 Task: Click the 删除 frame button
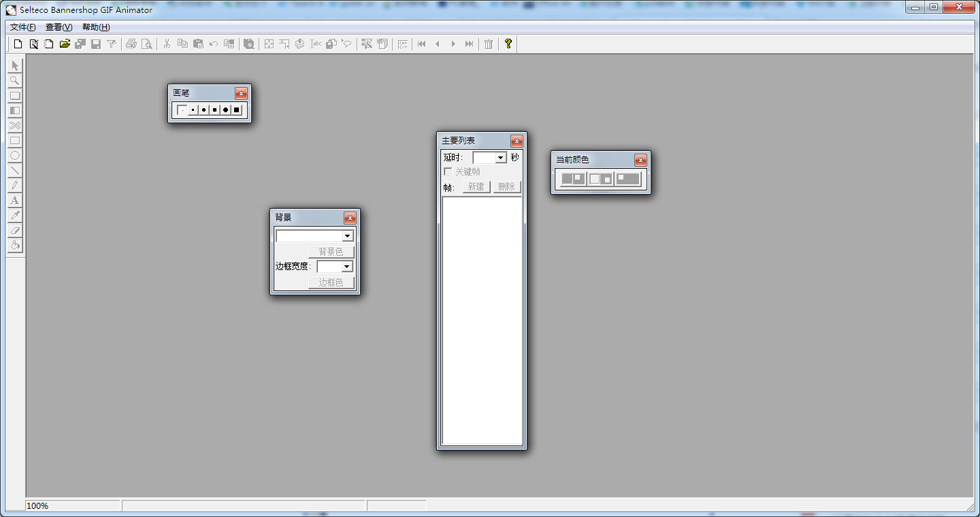click(507, 186)
